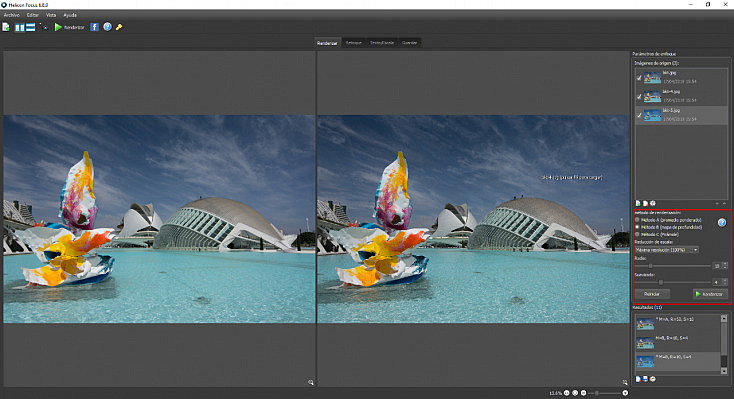The width and height of the screenshot is (734, 399).
Task: Open the Facebook link icon
Action: tap(95, 27)
